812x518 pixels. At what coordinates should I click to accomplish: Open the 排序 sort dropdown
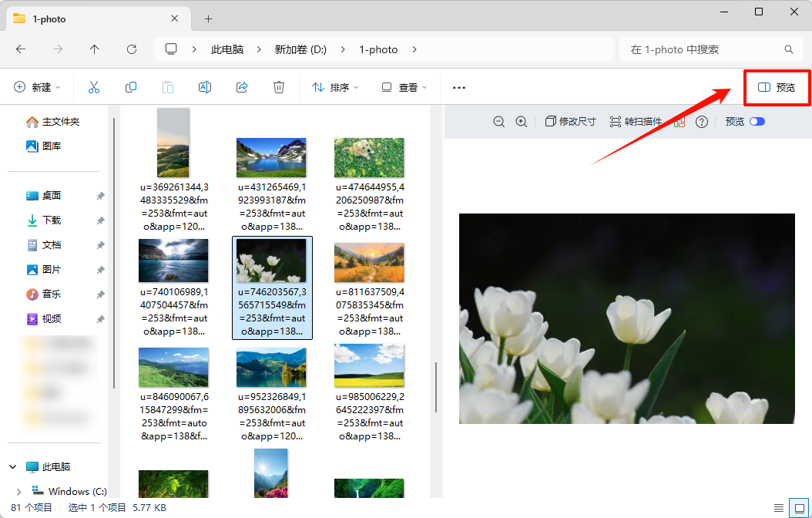click(x=335, y=87)
